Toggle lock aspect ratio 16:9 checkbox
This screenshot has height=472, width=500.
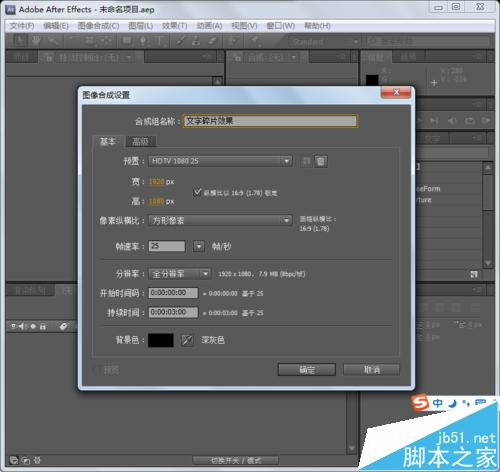click(x=197, y=192)
